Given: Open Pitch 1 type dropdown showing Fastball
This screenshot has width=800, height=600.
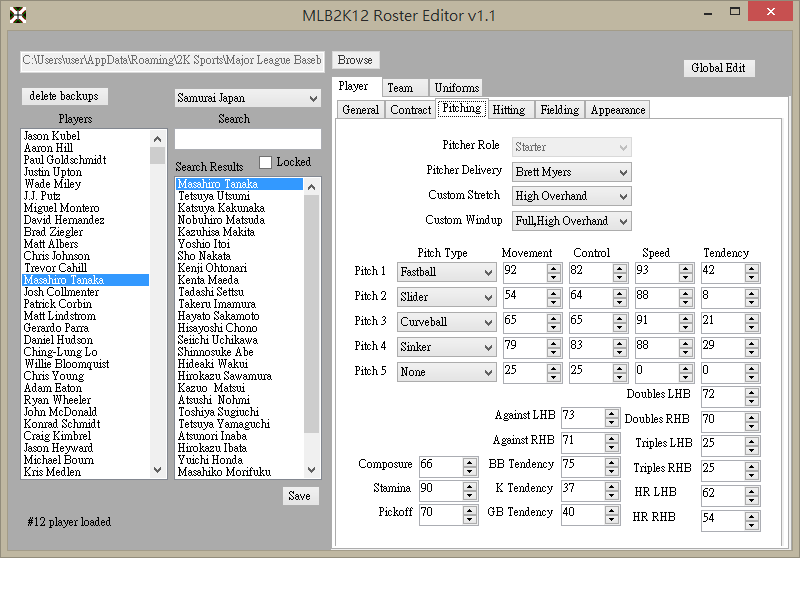Looking at the screenshot, I should 446,272.
